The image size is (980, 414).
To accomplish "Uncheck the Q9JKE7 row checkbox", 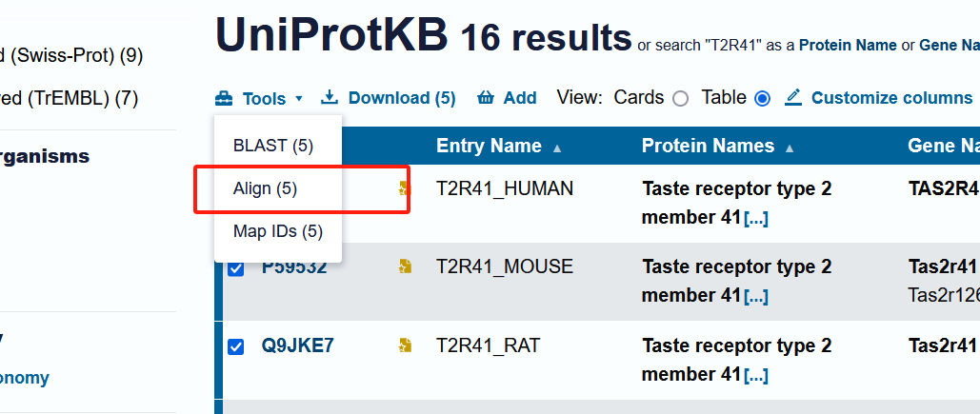I will click(x=235, y=346).
